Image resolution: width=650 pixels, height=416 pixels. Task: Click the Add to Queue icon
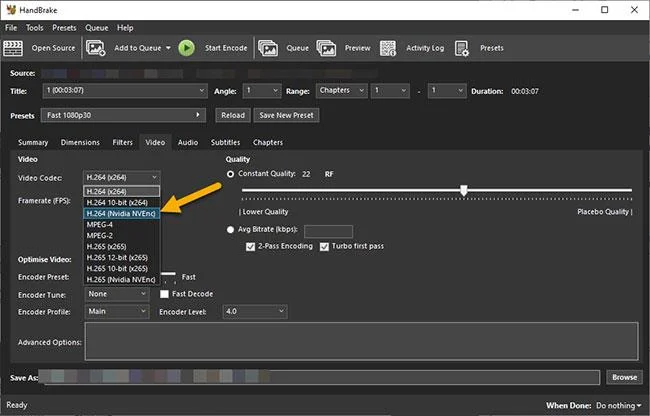point(95,48)
